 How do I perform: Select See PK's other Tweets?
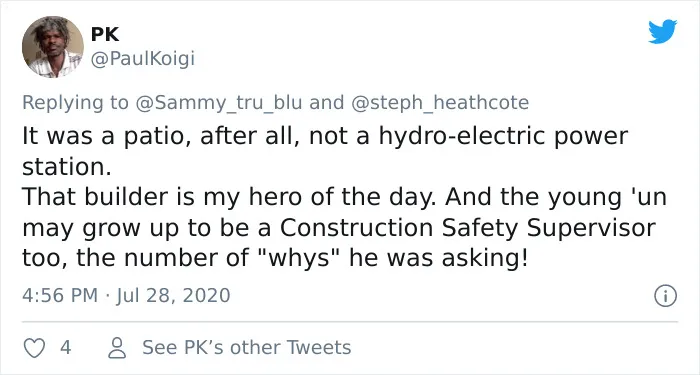click(x=246, y=347)
